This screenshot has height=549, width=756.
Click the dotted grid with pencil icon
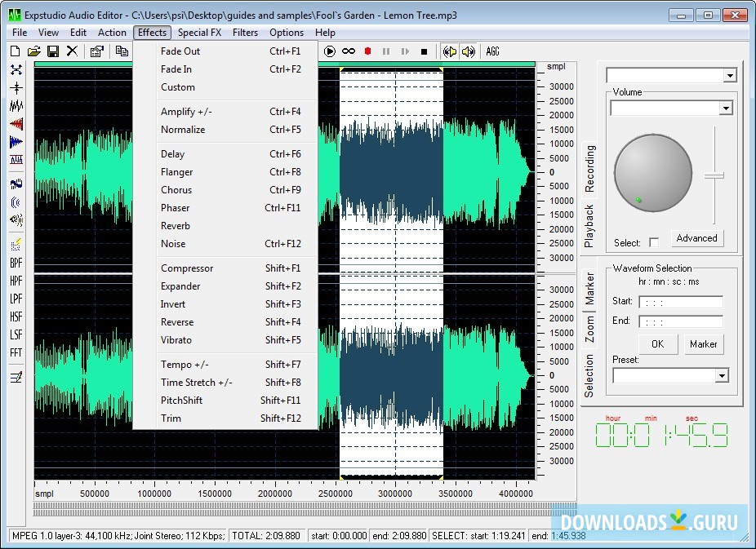tap(16, 244)
